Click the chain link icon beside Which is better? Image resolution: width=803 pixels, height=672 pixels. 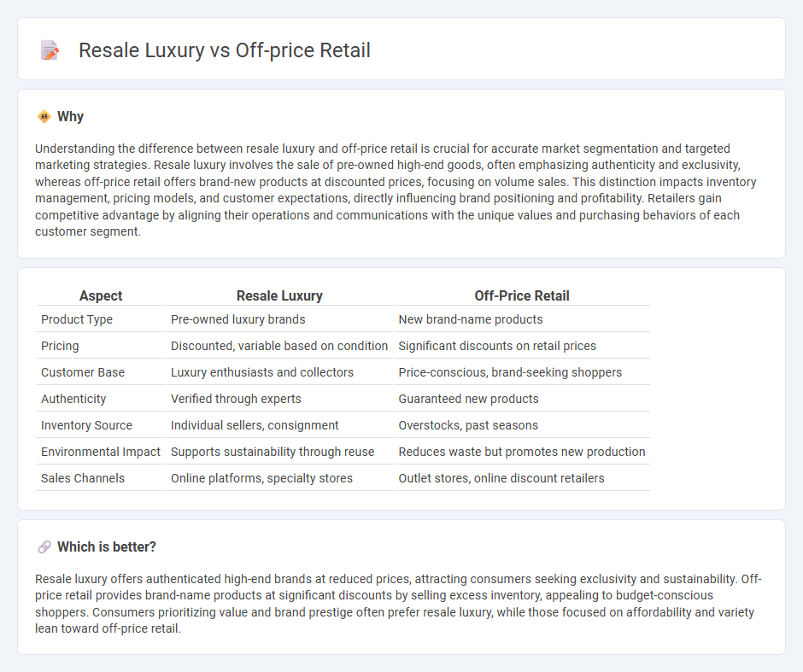pyautogui.click(x=44, y=547)
